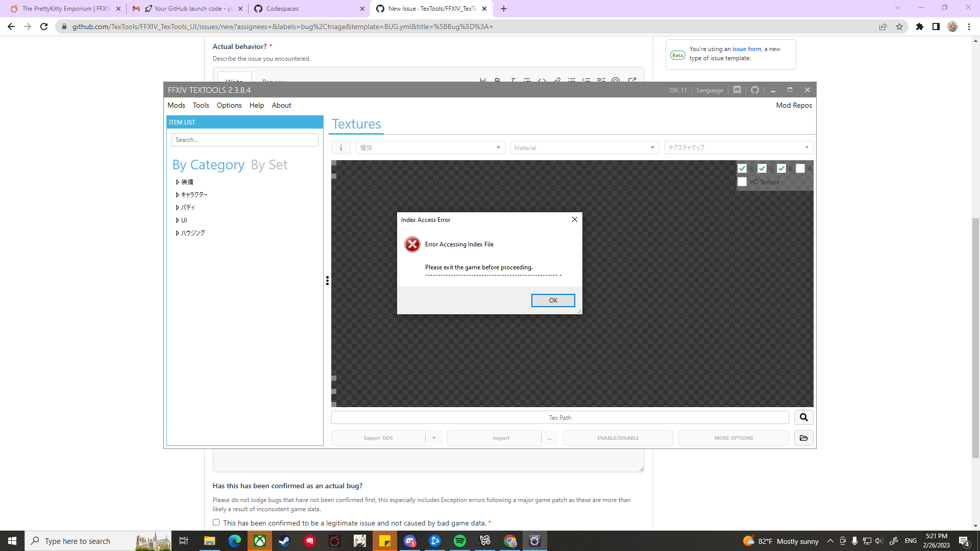This screenshot has width=980, height=551.
Task: Click the insert link icon in the markdown toolbar
Action: (557, 81)
